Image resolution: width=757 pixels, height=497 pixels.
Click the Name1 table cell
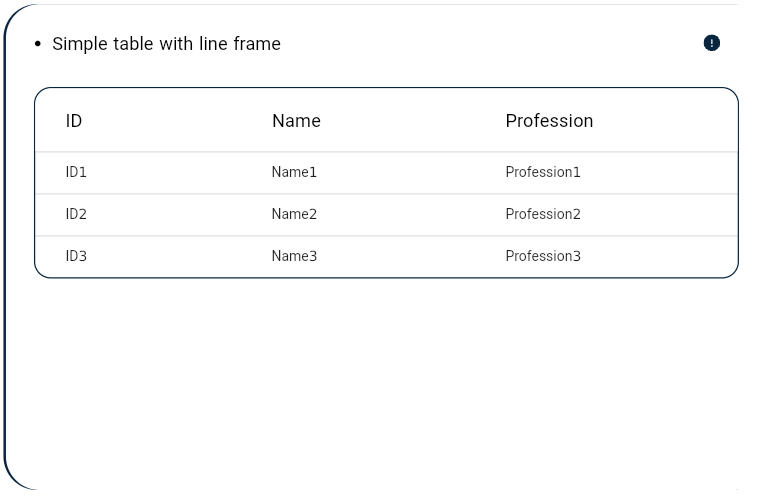294,172
